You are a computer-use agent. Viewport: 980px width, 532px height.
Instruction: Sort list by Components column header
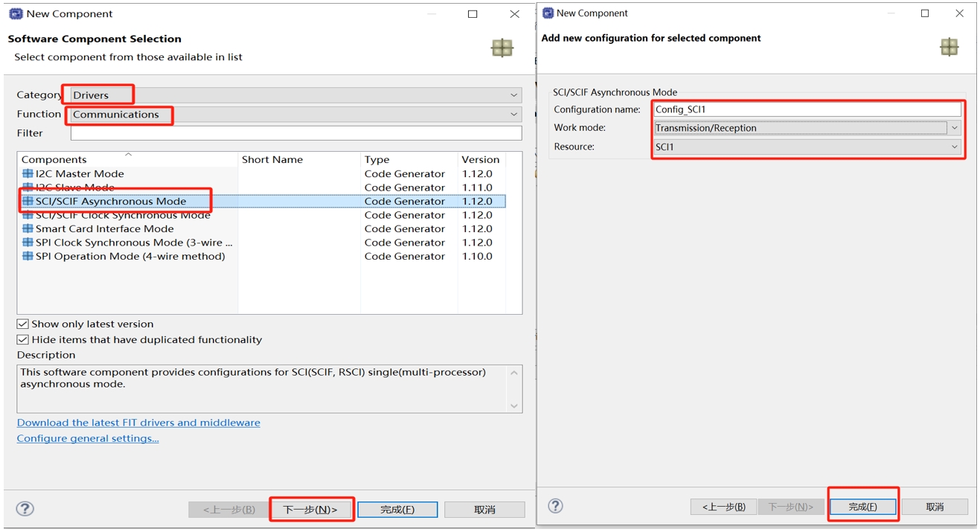128,159
